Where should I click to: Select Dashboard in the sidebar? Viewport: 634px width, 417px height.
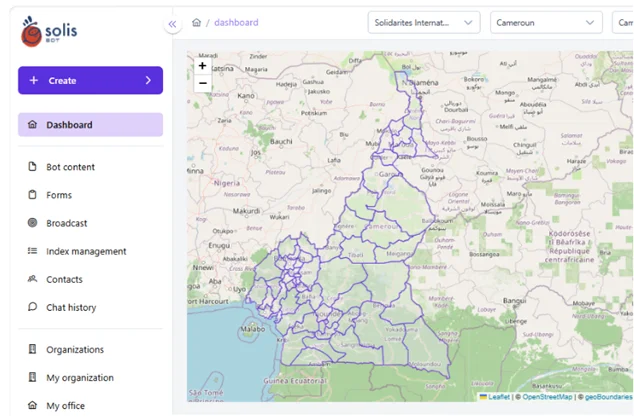pos(91,125)
